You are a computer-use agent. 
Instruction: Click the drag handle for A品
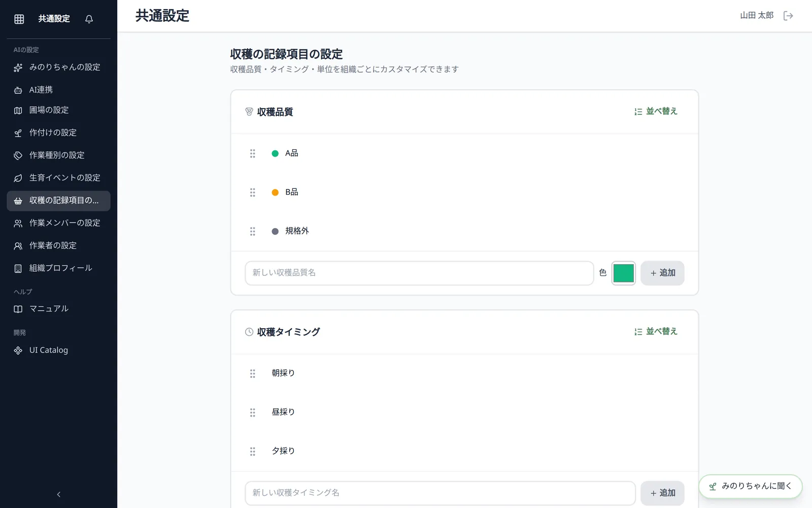252,153
